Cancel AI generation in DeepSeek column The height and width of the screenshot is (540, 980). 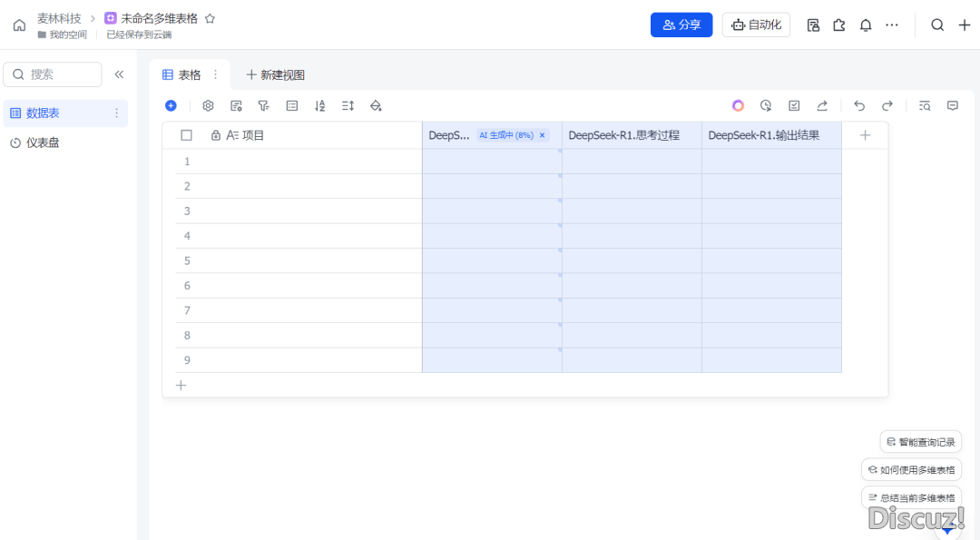click(x=543, y=135)
